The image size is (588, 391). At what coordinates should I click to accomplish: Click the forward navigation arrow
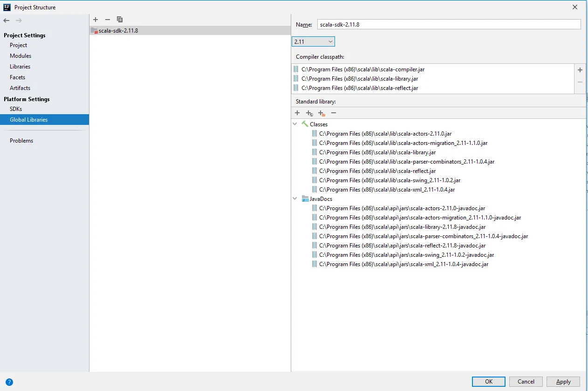coord(19,21)
